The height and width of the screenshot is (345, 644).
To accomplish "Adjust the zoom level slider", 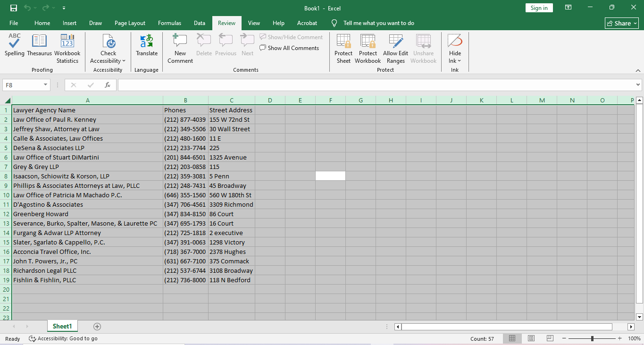I will 592,338.
